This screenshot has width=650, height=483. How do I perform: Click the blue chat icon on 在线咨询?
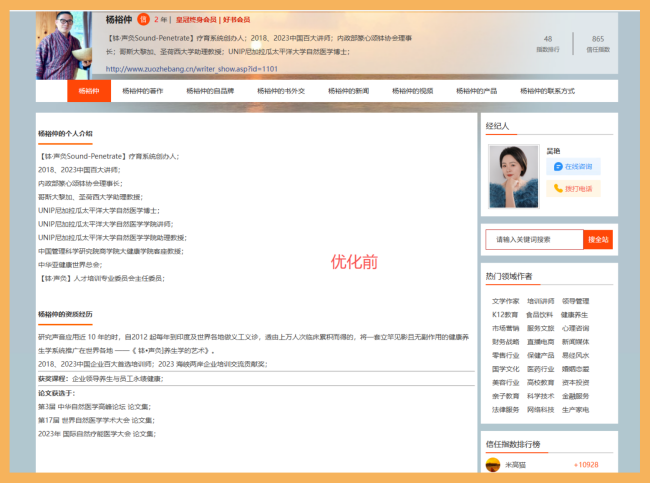558,167
